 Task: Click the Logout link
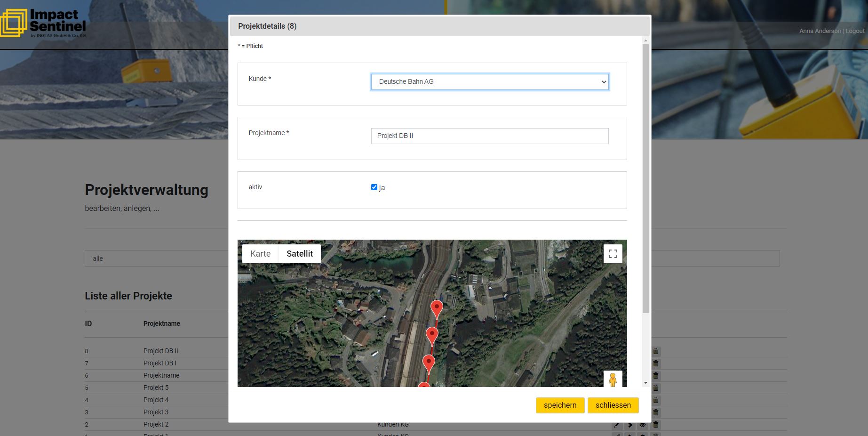855,31
